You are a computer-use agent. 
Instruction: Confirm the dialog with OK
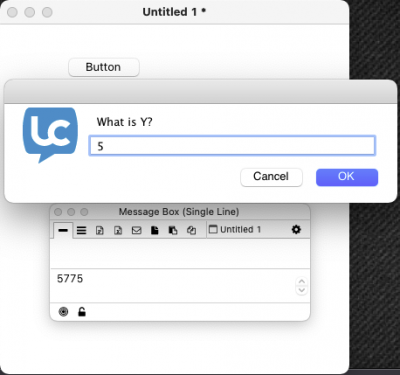coord(347,177)
